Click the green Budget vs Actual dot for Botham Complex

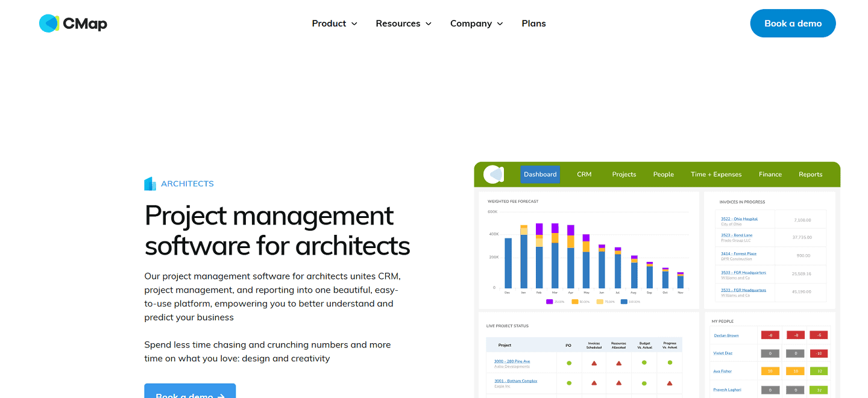tap(644, 383)
